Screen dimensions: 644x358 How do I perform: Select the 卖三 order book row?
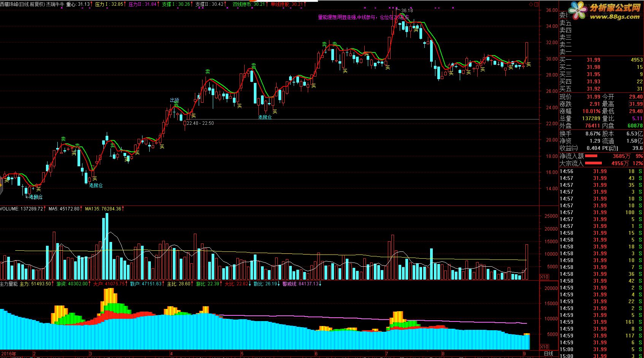point(601,37)
